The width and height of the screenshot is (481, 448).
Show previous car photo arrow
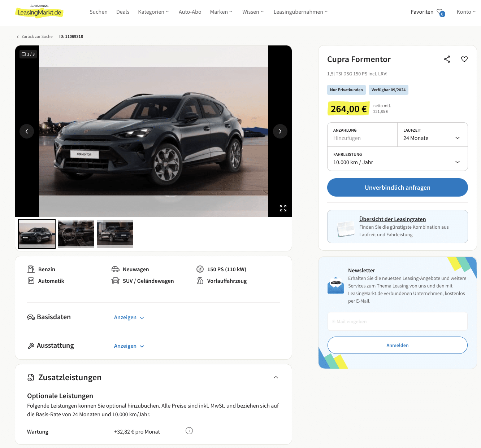tap(27, 131)
